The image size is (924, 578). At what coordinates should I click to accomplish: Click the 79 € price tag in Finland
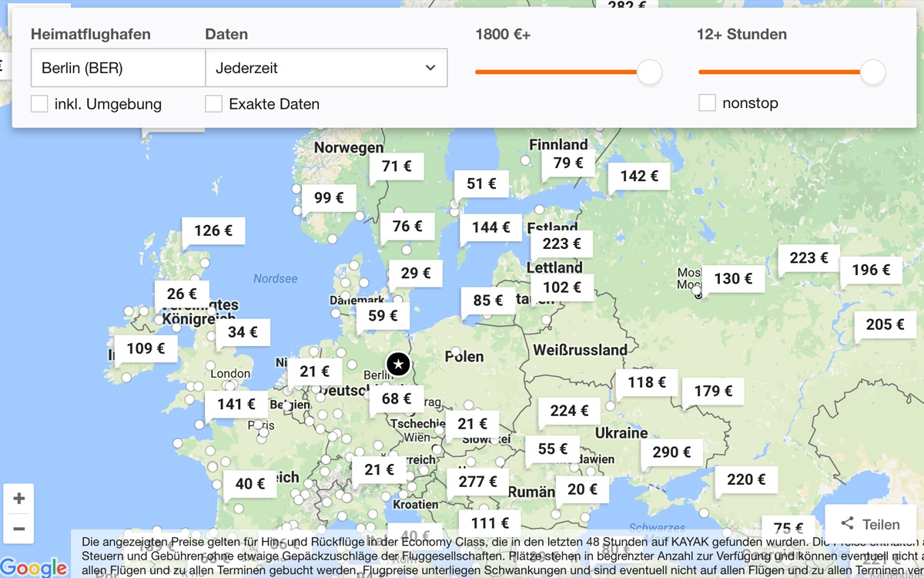point(568,163)
